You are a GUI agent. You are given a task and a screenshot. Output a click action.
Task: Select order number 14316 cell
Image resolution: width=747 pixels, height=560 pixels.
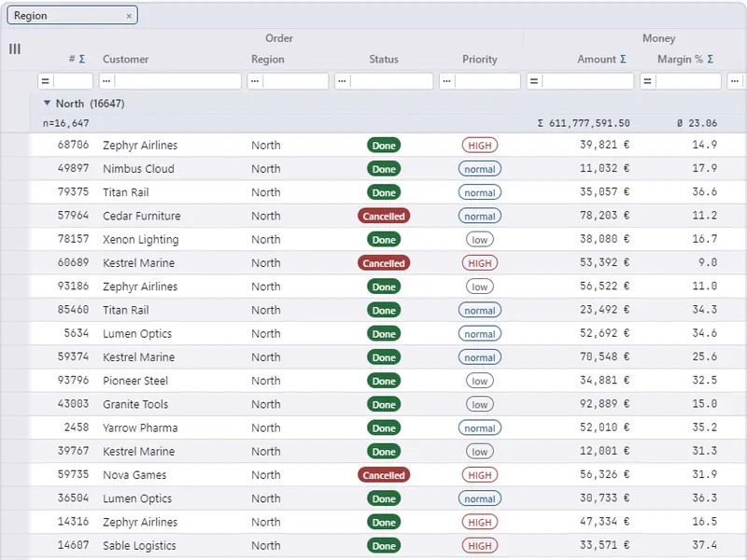tap(74, 522)
